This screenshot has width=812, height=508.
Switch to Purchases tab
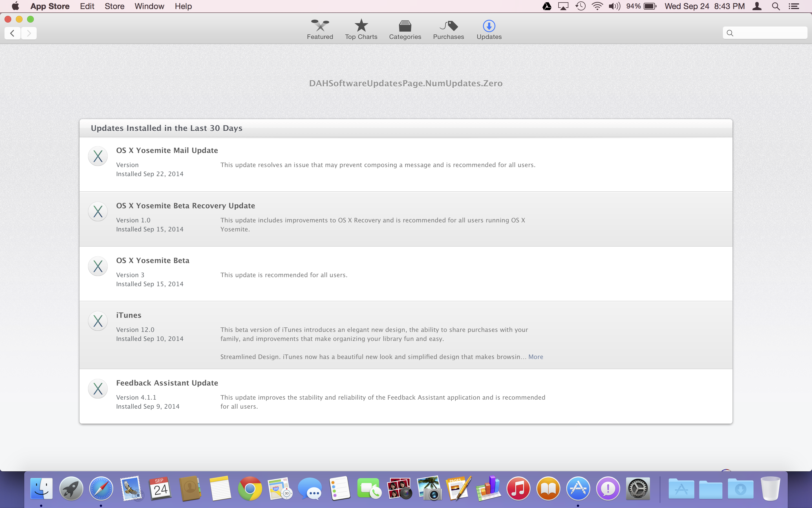448,30
